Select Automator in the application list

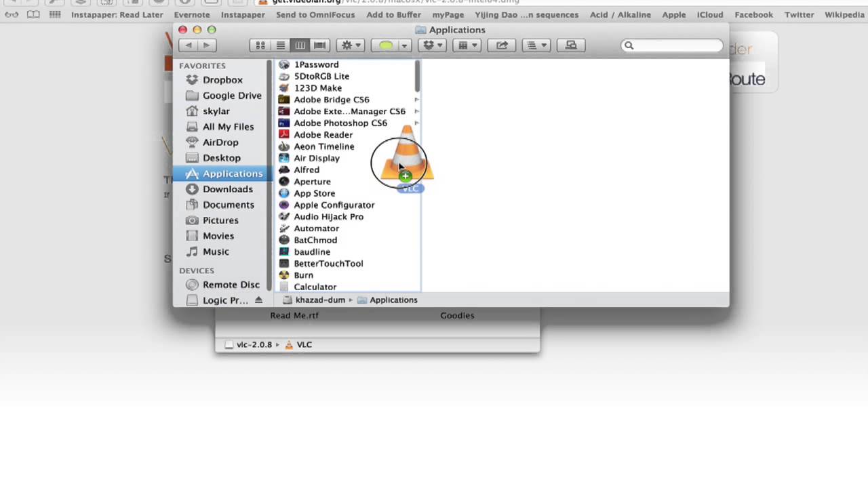click(316, 228)
